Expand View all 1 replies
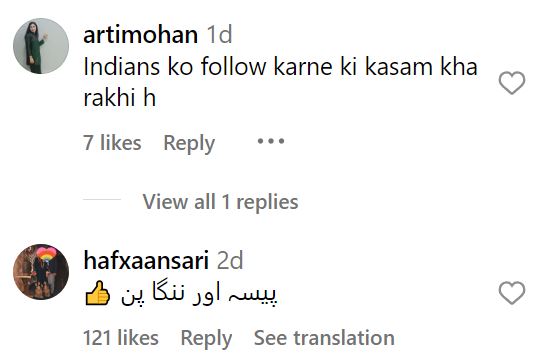Image resolution: width=540 pixels, height=360 pixels. point(220,202)
